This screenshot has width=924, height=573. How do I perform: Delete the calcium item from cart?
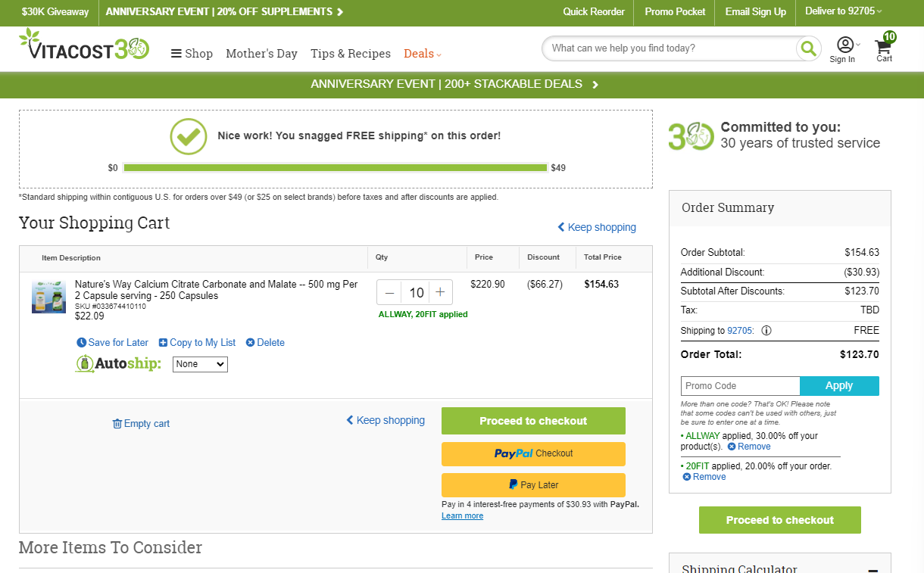click(265, 343)
